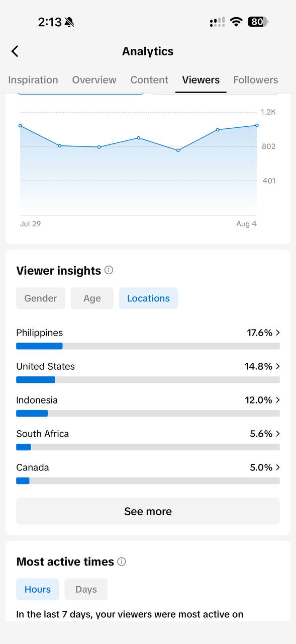Expand South Africa chevron details
Image resolution: width=296 pixels, height=644 pixels.
click(x=278, y=434)
